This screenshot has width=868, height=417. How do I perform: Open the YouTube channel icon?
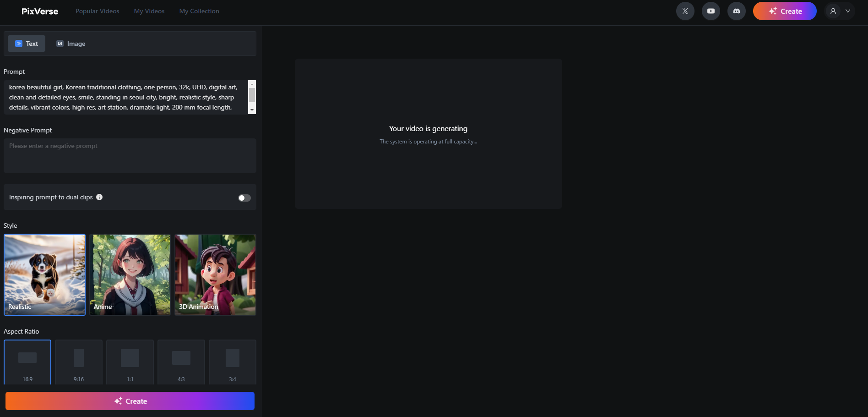[711, 11]
